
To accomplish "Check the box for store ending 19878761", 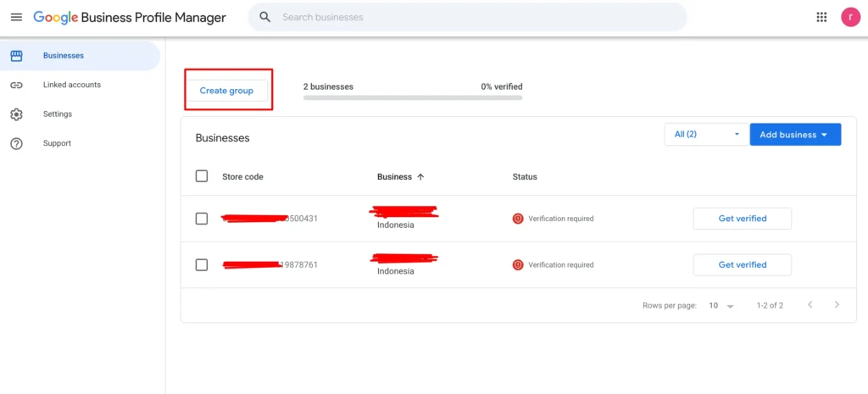I will (202, 265).
